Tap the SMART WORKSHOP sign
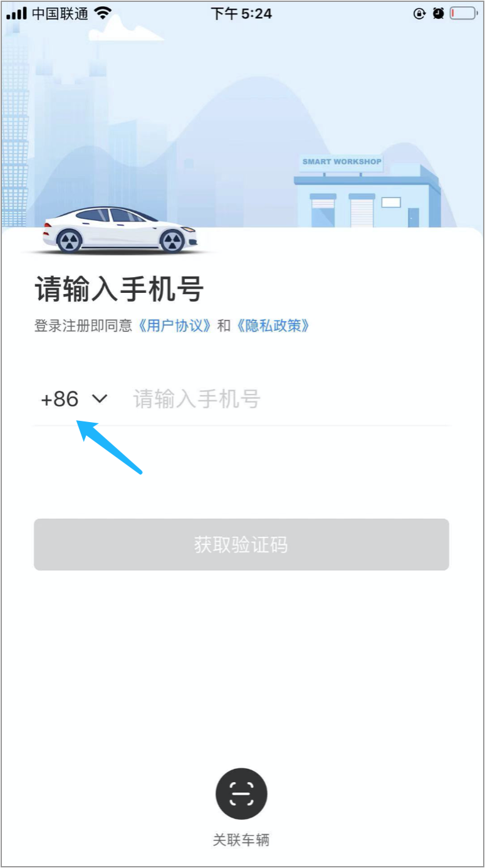 coord(342,162)
